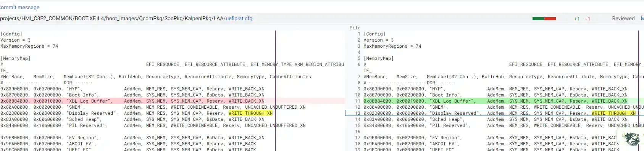The image size is (644, 151).
Task: Click the #MemBase column header line on the left
Action: point(156,77)
